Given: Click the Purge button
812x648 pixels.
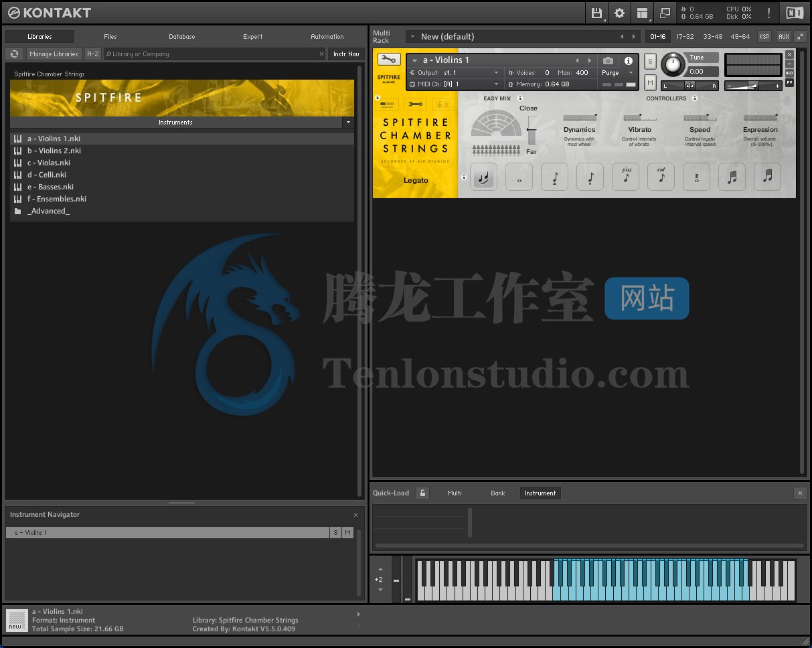Looking at the screenshot, I should coord(611,73).
